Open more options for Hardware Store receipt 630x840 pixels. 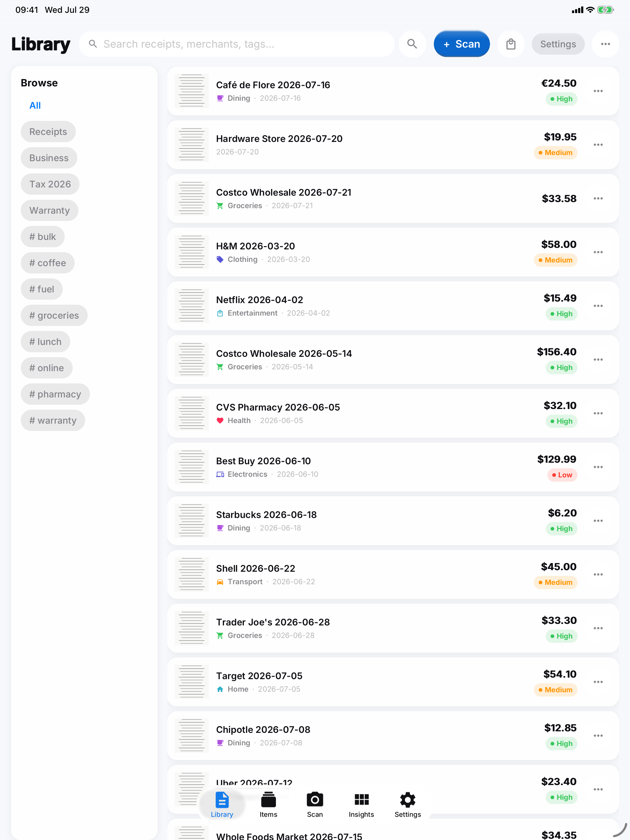point(598,145)
